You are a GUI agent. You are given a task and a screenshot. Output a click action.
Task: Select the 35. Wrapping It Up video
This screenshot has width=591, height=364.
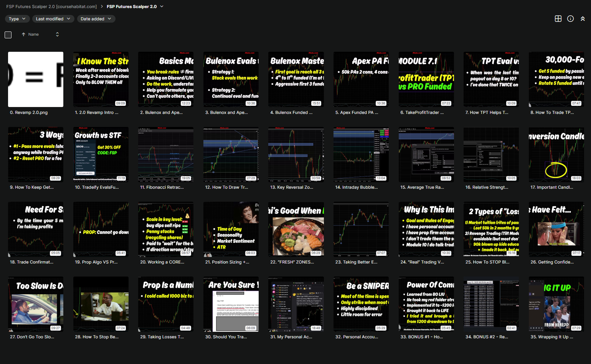click(556, 304)
